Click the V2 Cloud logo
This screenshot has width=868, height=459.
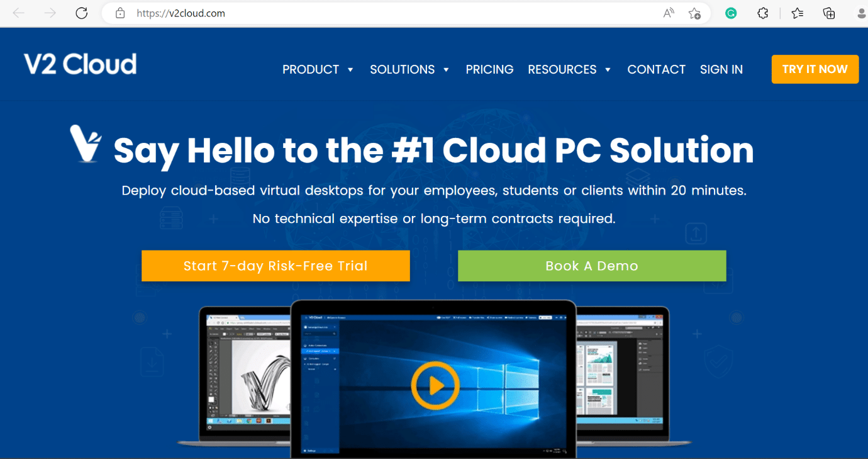80,64
